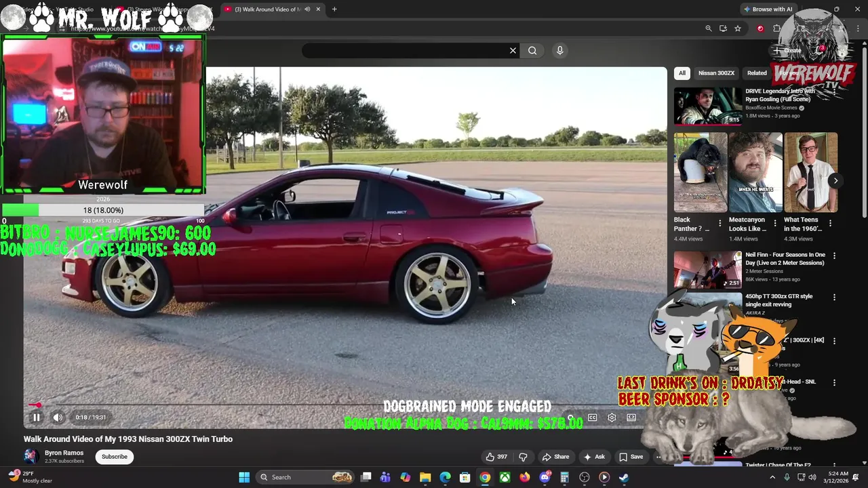Select the Related filter chip

click(x=757, y=73)
